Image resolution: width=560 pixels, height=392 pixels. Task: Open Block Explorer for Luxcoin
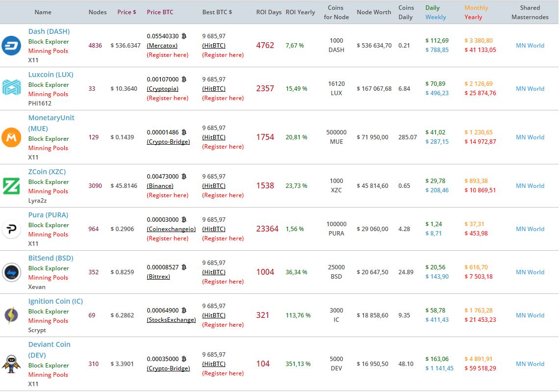click(x=49, y=84)
